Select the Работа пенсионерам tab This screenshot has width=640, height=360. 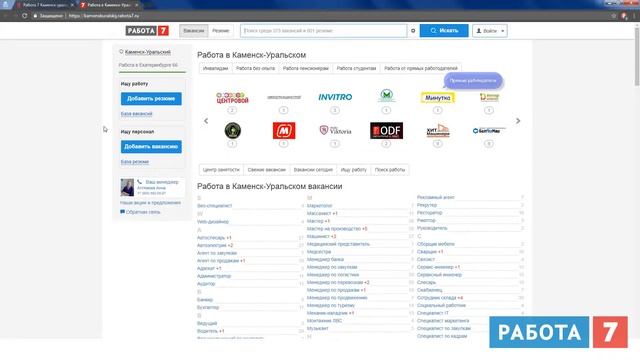[305, 68]
